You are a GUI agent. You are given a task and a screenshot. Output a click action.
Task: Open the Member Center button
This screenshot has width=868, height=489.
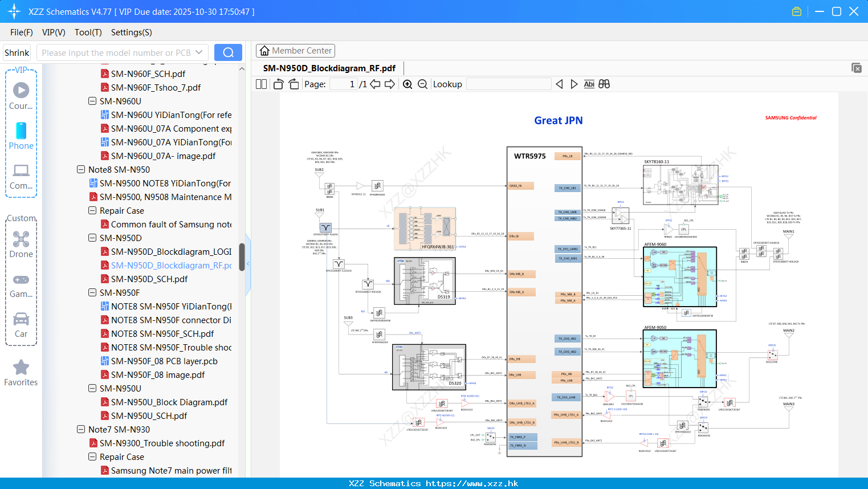tap(295, 51)
